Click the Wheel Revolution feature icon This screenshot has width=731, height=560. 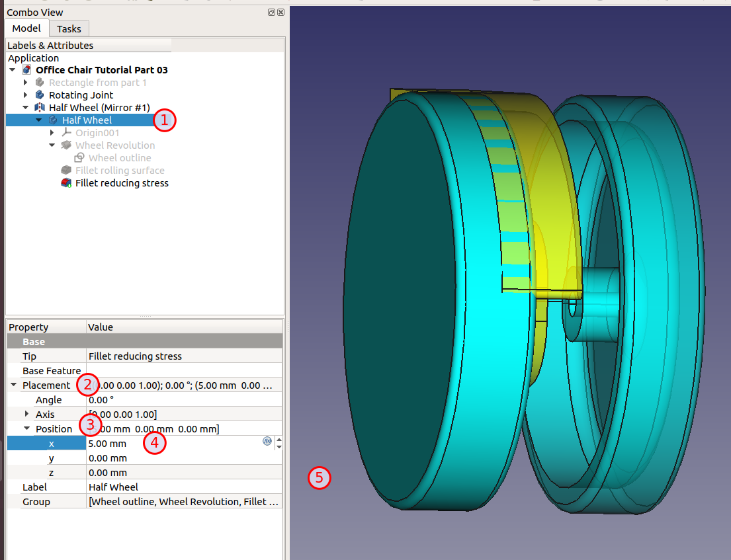pyautogui.click(x=66, y=145)
